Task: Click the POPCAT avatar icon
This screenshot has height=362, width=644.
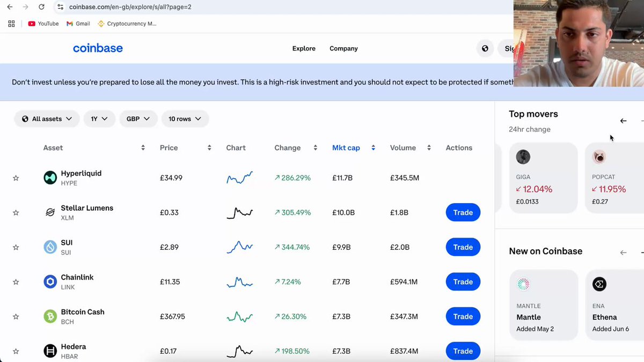Action: [x=599, y=157]
